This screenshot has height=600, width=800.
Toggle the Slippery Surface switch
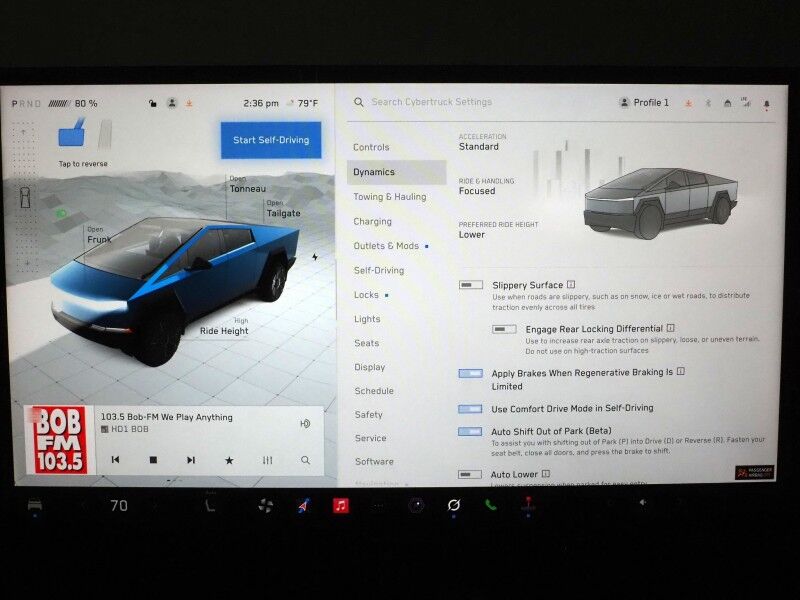tap(470, 285)
